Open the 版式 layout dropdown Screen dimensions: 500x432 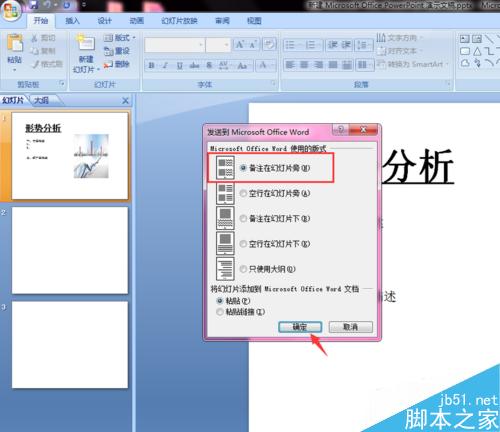point(120,38)
